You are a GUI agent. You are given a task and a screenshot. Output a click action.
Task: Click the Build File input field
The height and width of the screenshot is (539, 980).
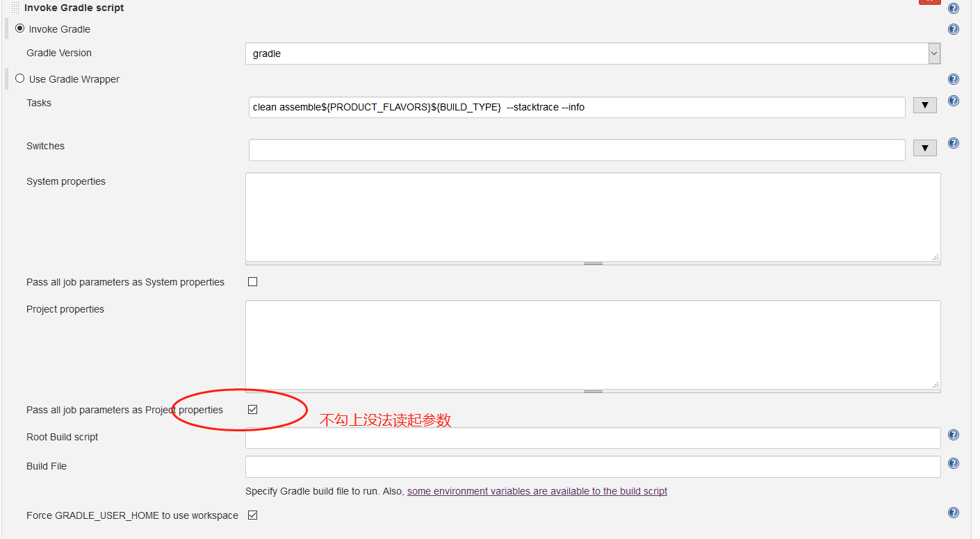593,467
